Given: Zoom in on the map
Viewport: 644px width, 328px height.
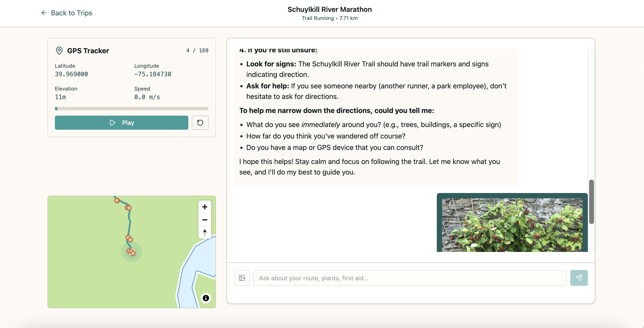Looking at the screenshot, I should 205,207.
